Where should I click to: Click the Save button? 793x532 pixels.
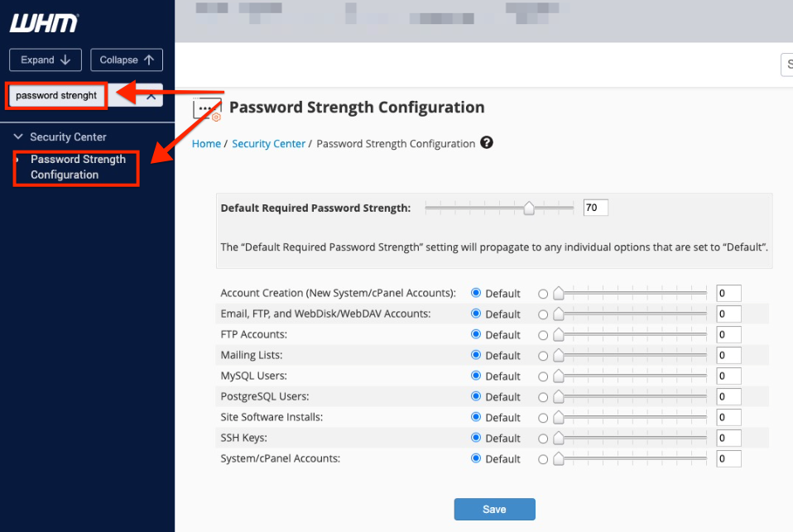(x=495, y=509)
